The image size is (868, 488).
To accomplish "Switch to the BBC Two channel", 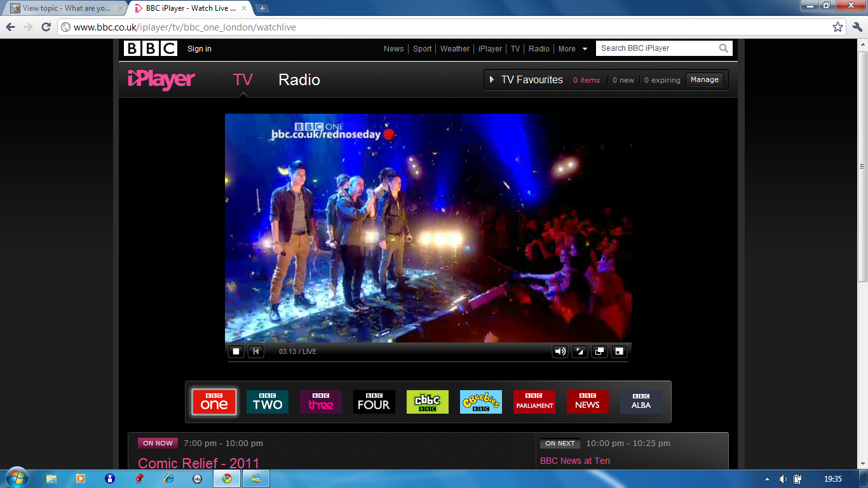I will tap(268, 402).
